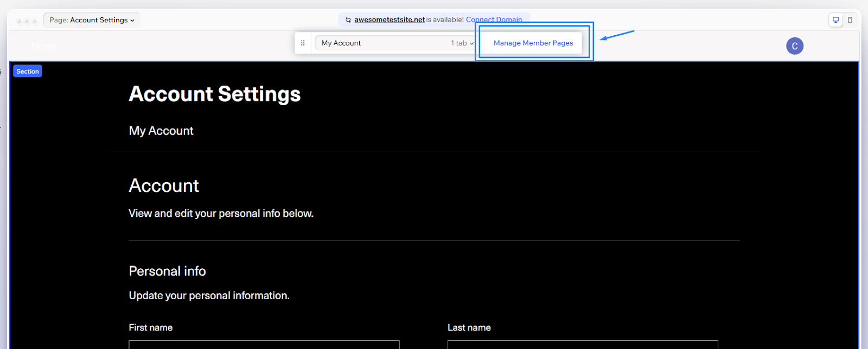The width and height of the screenshot is (868, 349).
Task: Click the domain link icon before awesometestsite.net
Action: click(x=348, y=20)
